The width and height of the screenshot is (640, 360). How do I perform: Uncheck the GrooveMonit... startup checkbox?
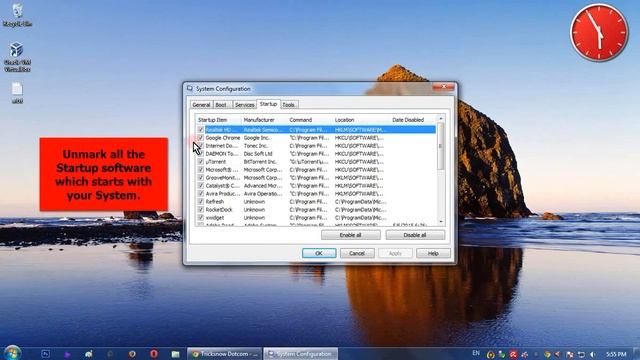click(200, 178)
